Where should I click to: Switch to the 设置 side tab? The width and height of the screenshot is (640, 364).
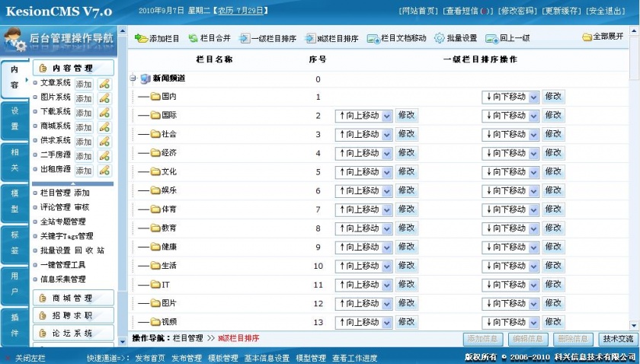coord(14,118)
